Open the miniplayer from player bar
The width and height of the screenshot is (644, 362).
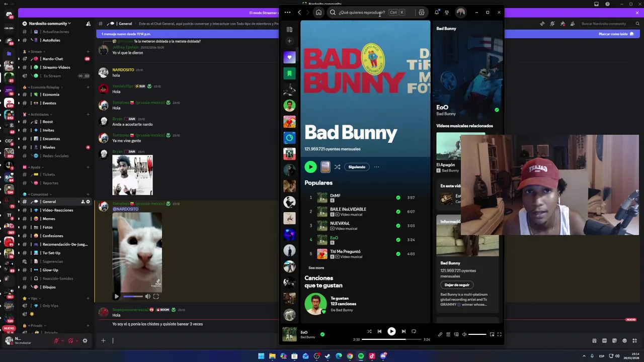point(492,334)
